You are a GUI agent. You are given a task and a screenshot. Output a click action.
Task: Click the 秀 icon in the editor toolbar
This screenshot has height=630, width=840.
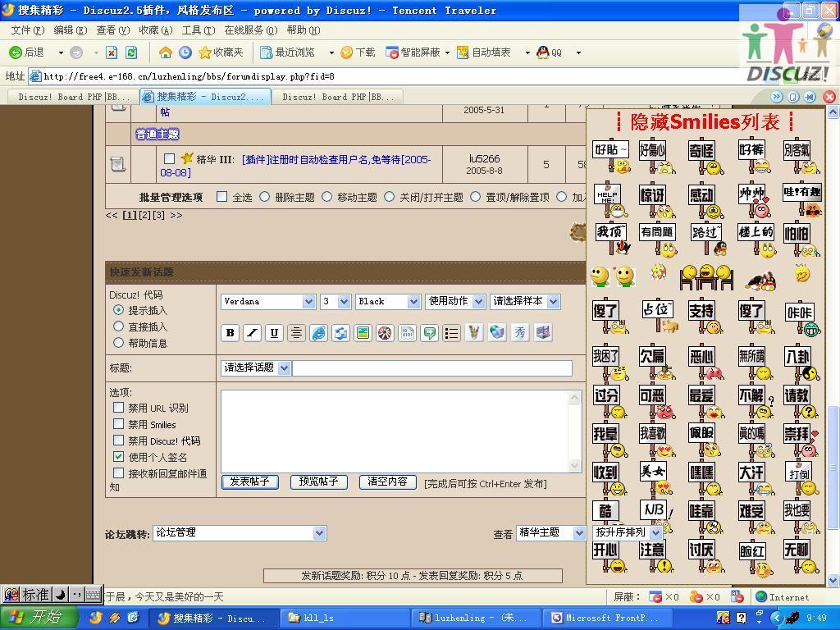pos(519,333)
